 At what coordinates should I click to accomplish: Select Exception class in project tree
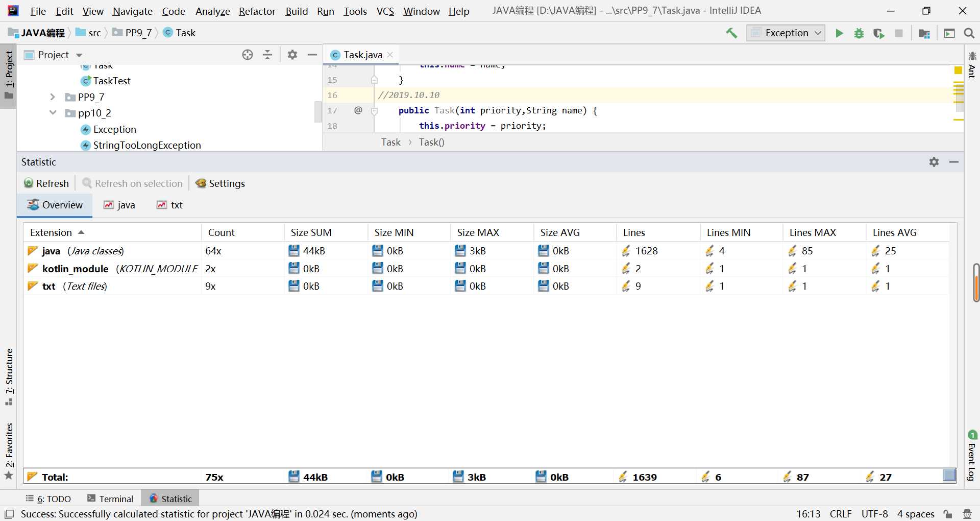coord(109,129)
